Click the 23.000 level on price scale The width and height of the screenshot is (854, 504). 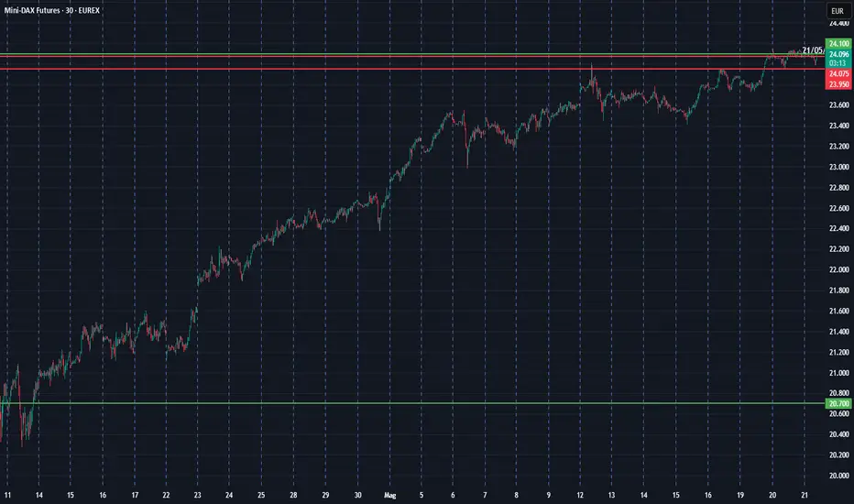click(x=838, y=167)
